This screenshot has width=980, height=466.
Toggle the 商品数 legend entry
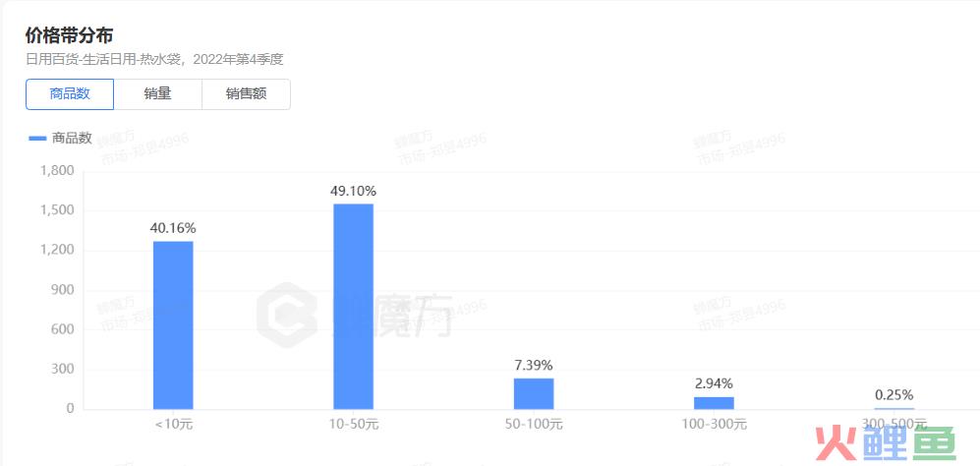point(61,139)
